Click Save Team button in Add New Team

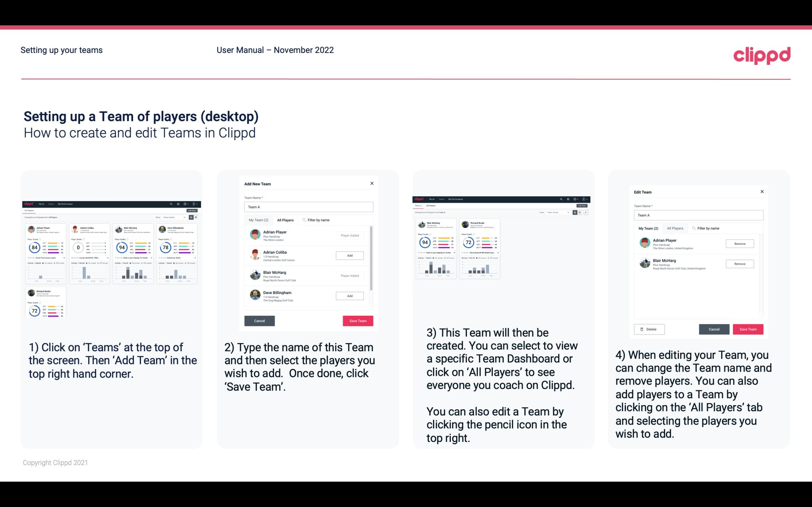coord(357,320)
